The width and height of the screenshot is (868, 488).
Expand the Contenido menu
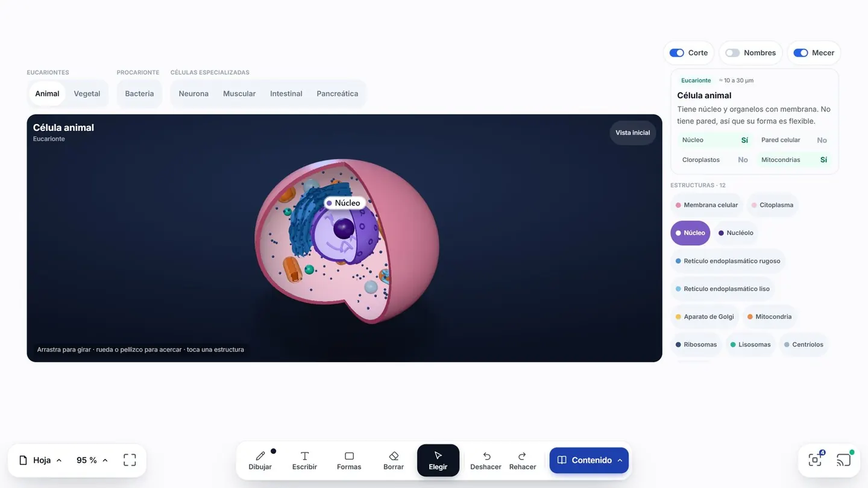tap(589, 460)
